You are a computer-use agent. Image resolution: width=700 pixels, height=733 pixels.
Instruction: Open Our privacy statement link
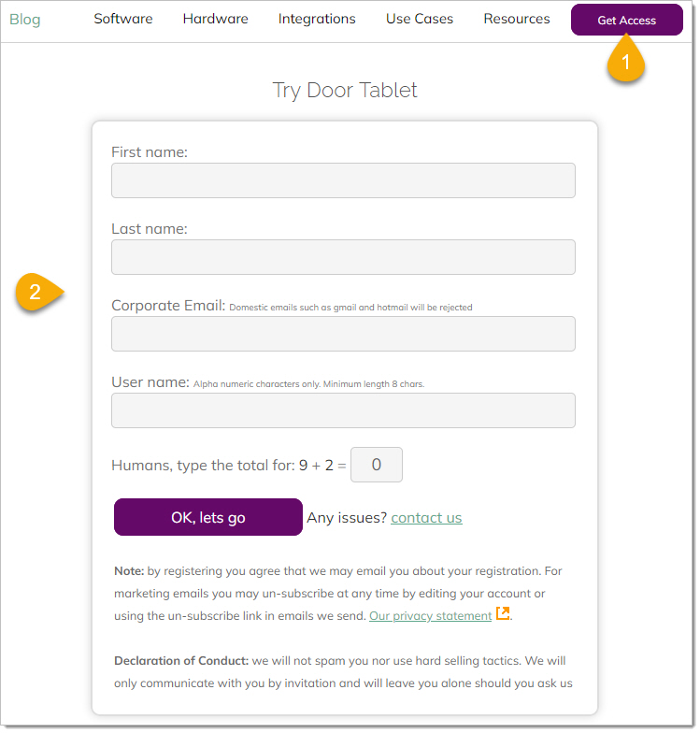(x=430, y=616)
